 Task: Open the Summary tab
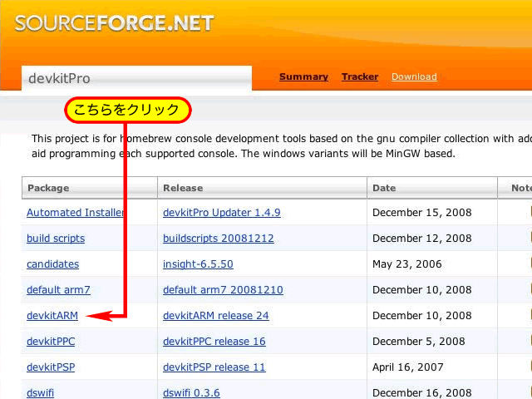tap(303, 76)
